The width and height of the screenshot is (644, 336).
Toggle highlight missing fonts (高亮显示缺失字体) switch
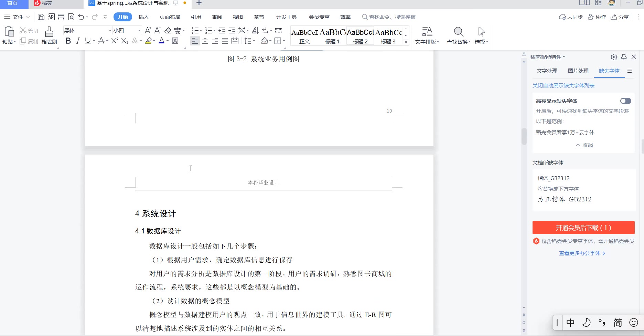625,101
